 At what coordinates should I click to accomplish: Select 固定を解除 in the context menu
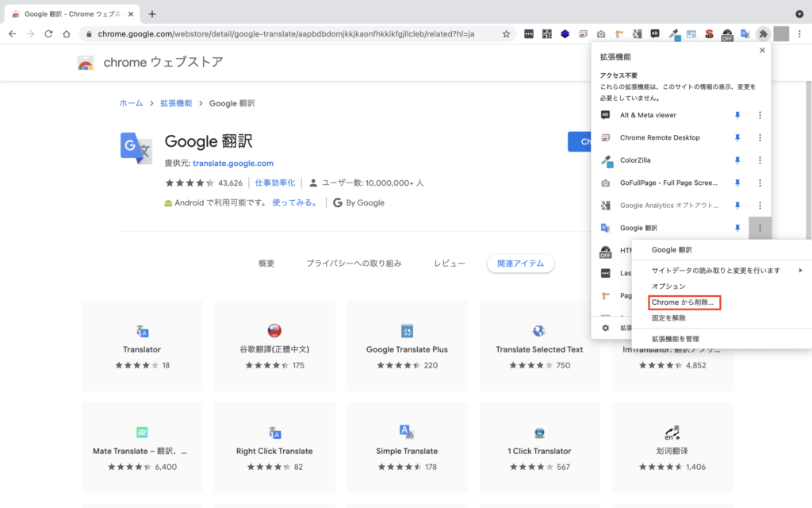[722, 318]
